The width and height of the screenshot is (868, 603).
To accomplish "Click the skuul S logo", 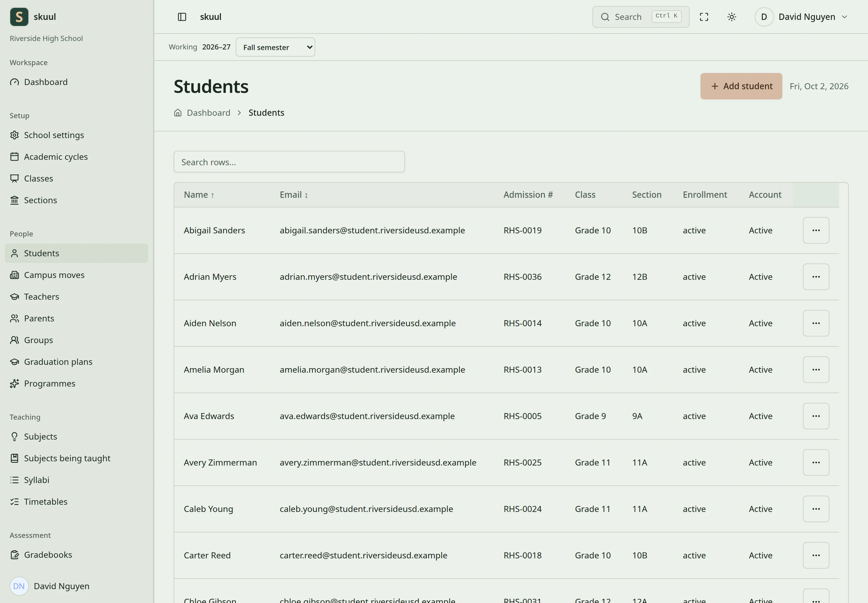I will pyautogui.click(x=19, y=17).
